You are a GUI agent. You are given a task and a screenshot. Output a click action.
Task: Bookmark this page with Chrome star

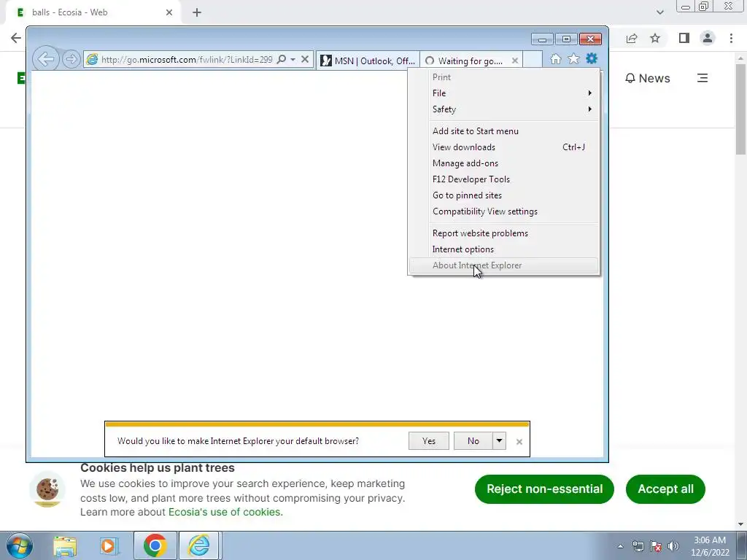point(655,38)
